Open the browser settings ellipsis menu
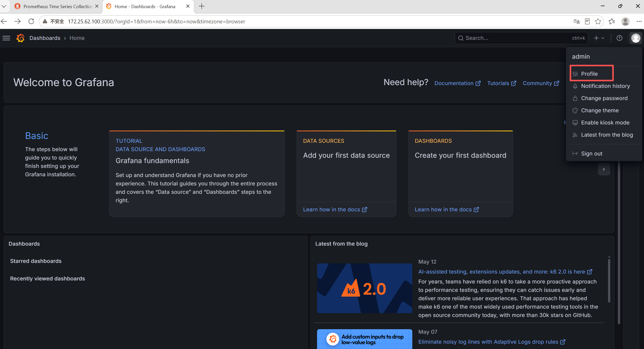The image size is (644, 349). coord(639,21)
